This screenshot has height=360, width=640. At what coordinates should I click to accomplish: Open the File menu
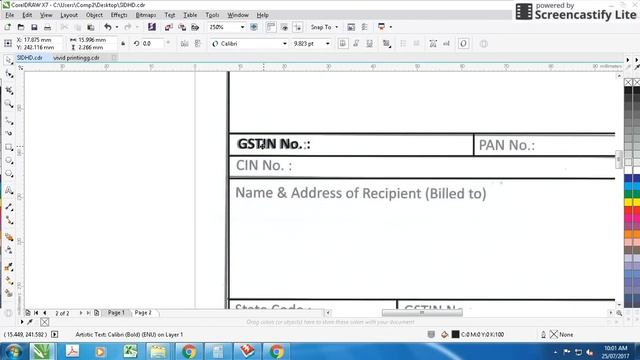click(9, 15)
